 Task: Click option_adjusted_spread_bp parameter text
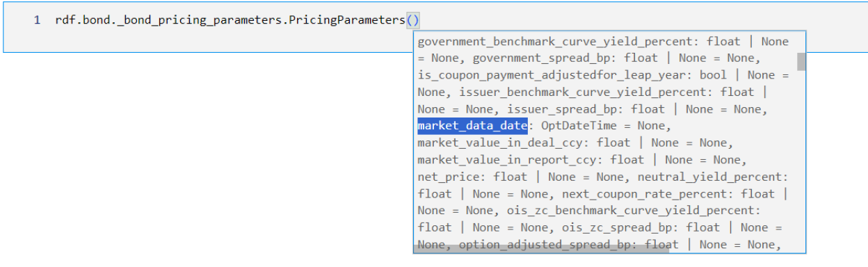pos(545,244)
